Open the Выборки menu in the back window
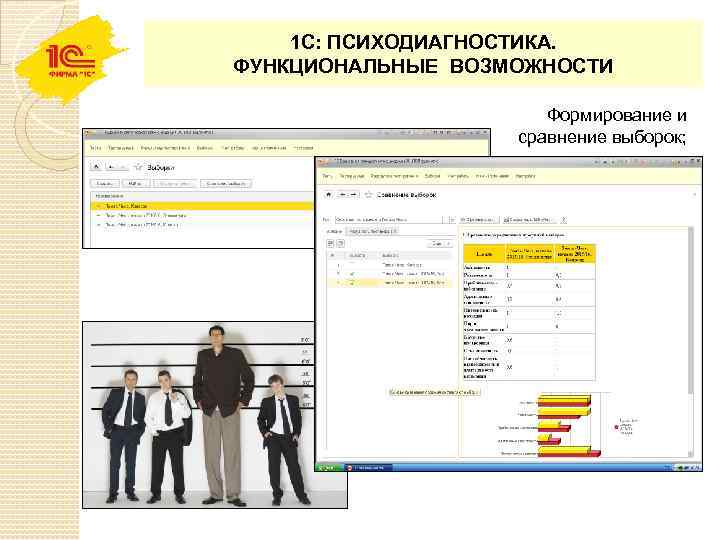720x540 pixels. pos(205,148)
